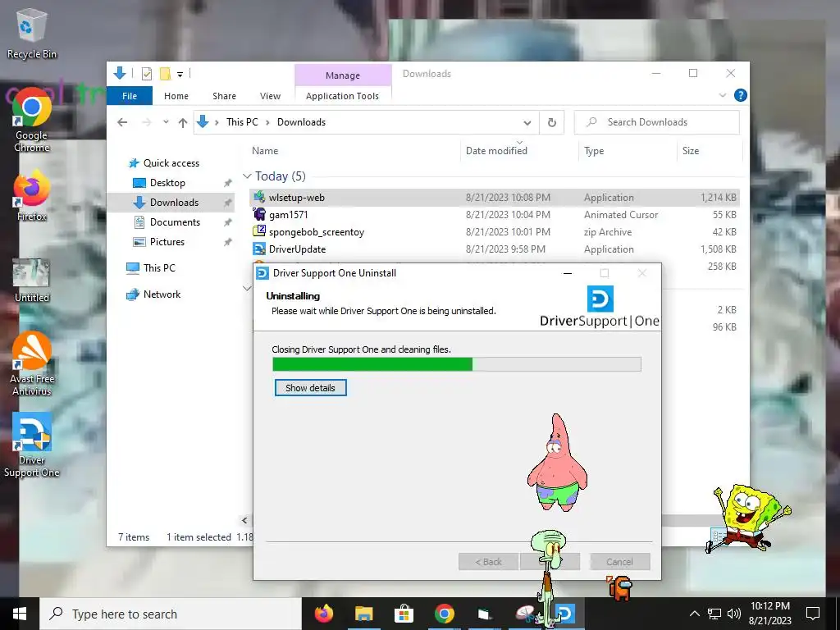Screen dimensions: 840x630
Task: Select the Untitled desktop file
Action: tap(31, 281)
